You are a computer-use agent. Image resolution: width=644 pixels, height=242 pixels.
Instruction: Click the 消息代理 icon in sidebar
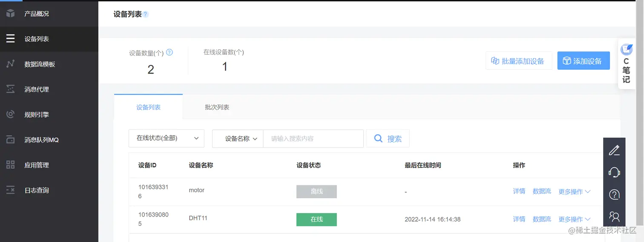pos(11,89)
